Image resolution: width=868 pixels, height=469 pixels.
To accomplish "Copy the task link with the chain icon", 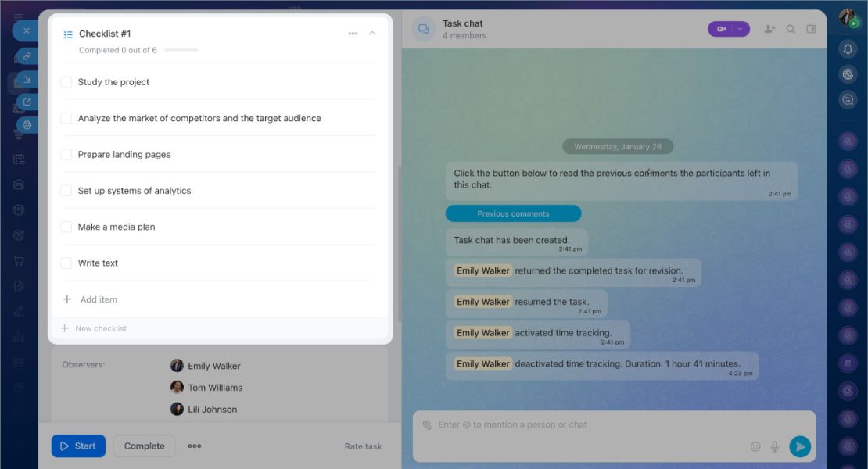I will tap(27, 56).
